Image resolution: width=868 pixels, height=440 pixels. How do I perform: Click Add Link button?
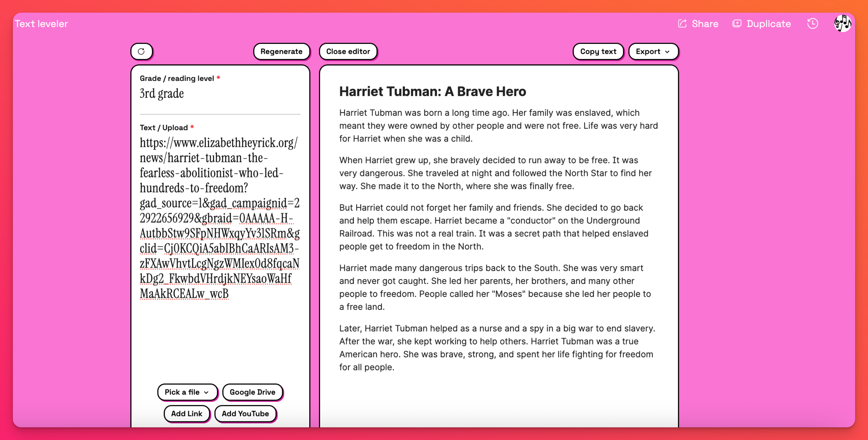[x=187, y=413]
